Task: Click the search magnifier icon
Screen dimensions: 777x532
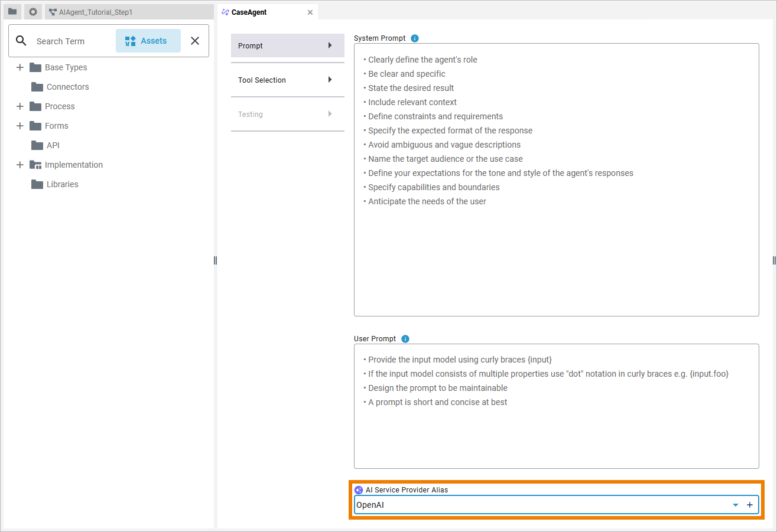Action: 21,41
